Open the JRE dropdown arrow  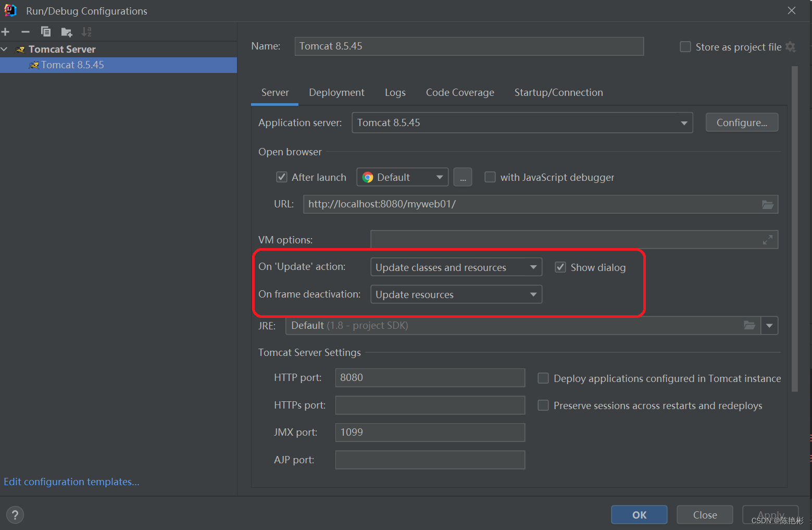point(770,326)
